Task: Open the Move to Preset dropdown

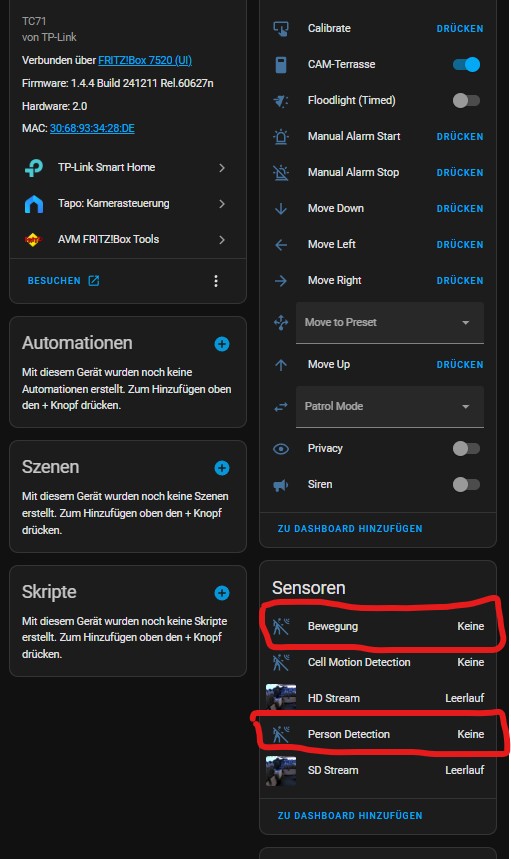Action: [x=389, y=323]
